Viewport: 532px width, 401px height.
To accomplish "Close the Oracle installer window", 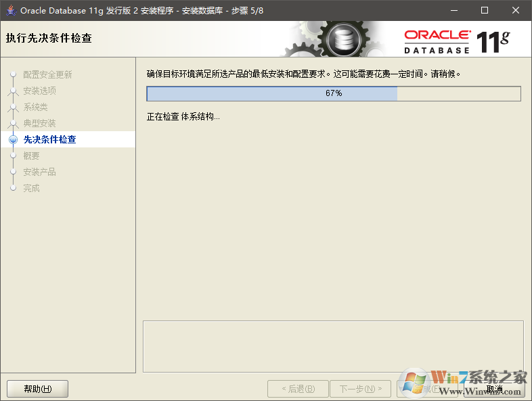I will point(515,11).
